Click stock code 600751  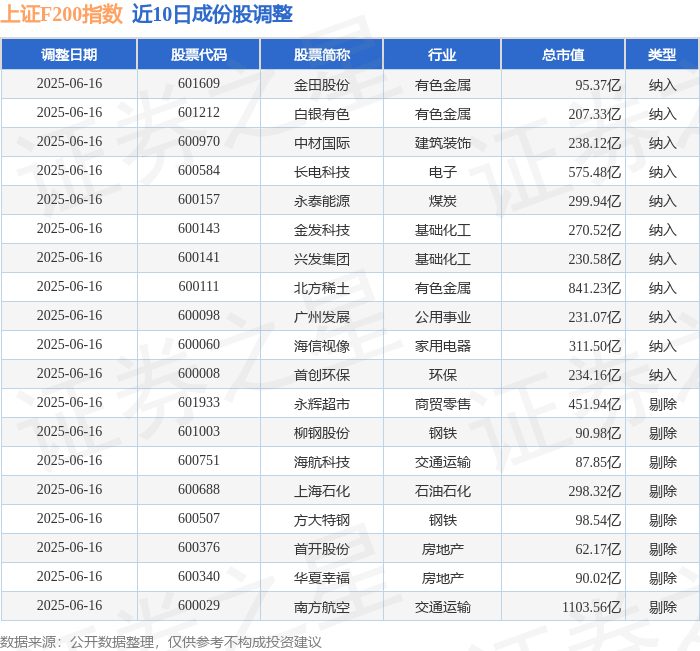tap(199, 461)
